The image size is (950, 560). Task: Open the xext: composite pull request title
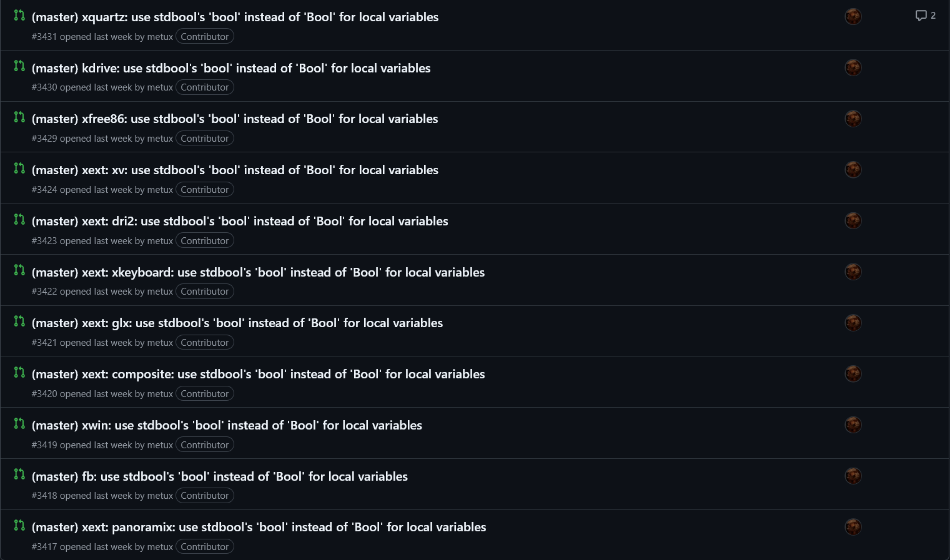coord(258,374)
